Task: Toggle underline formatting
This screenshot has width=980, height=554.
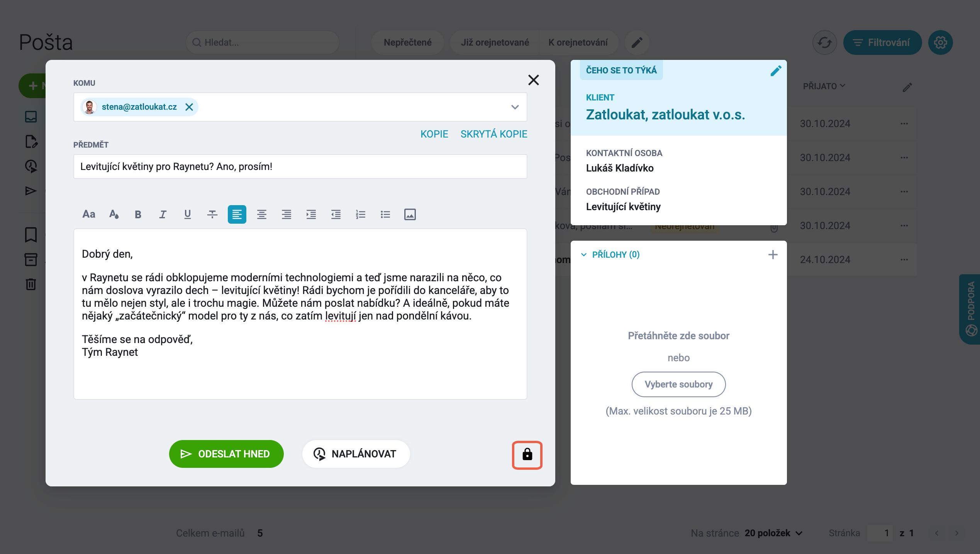Action: pos(188,214)
